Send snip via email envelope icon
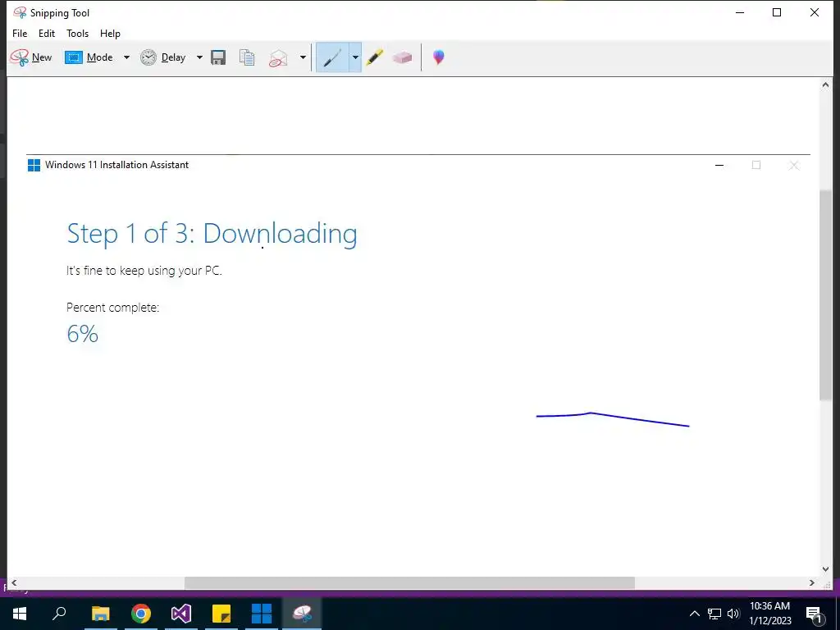 click(x=279, y=57)
